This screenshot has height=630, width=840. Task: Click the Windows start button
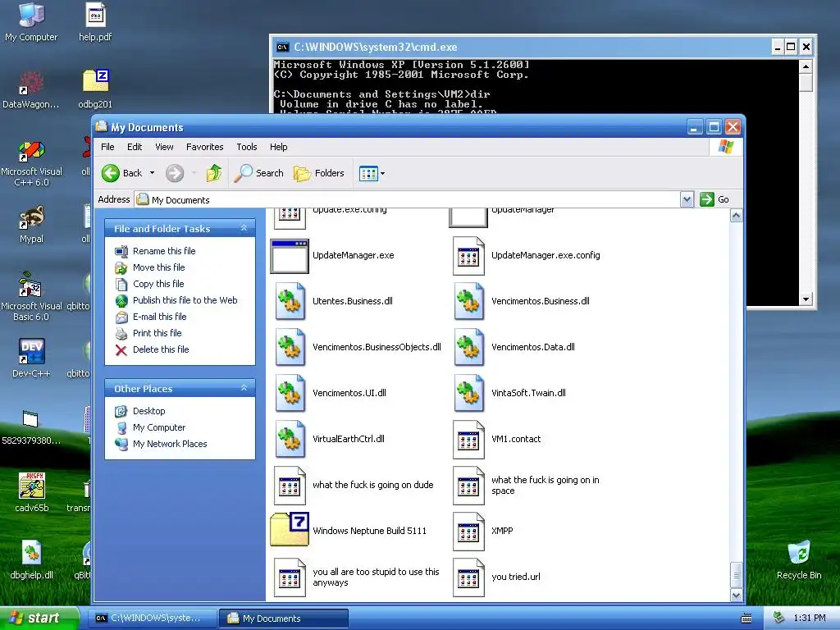pos(39,619)
